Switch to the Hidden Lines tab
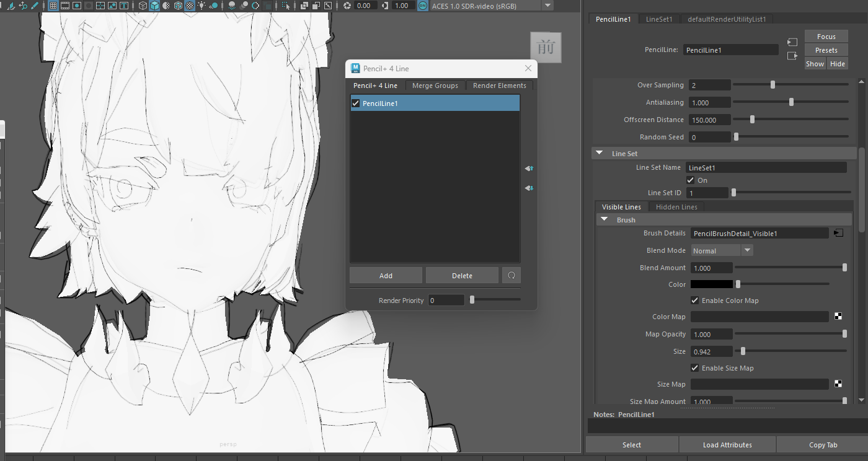 click(x=676, y=207)
